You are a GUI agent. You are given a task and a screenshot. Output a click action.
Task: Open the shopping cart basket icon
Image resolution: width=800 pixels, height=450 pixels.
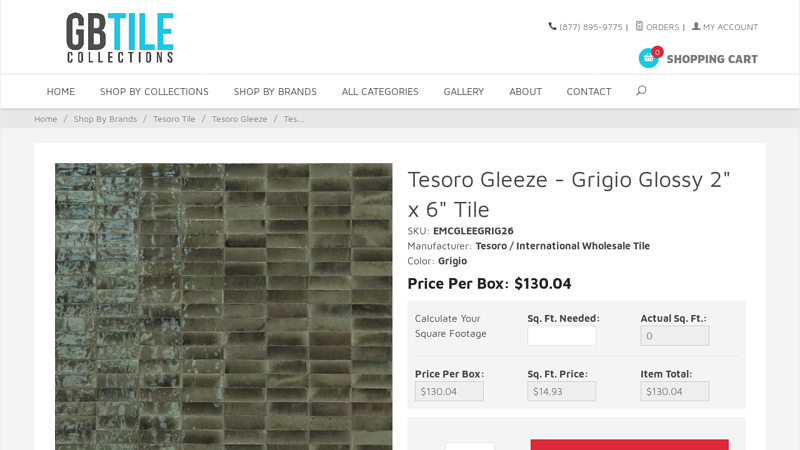point(648,58)
